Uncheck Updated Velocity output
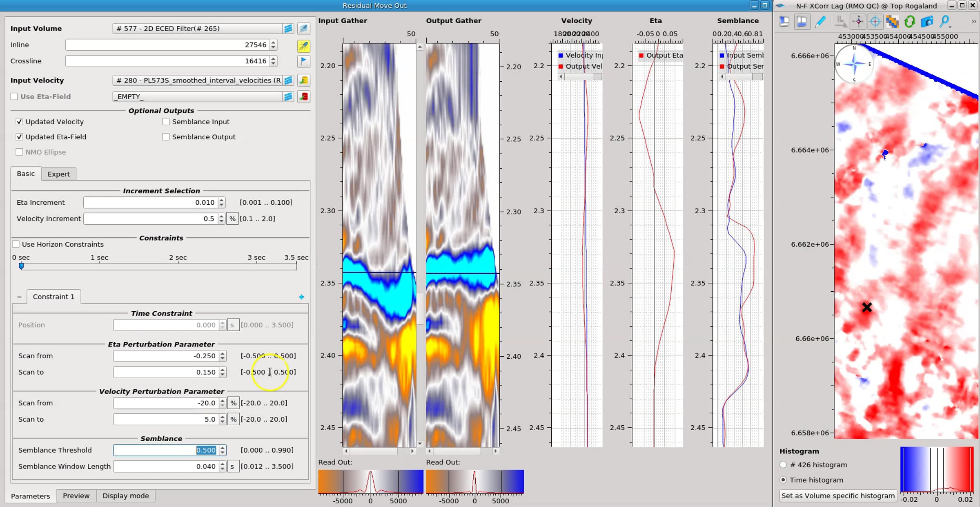Viewport: 980px width, 507px height. click(19, 122)
